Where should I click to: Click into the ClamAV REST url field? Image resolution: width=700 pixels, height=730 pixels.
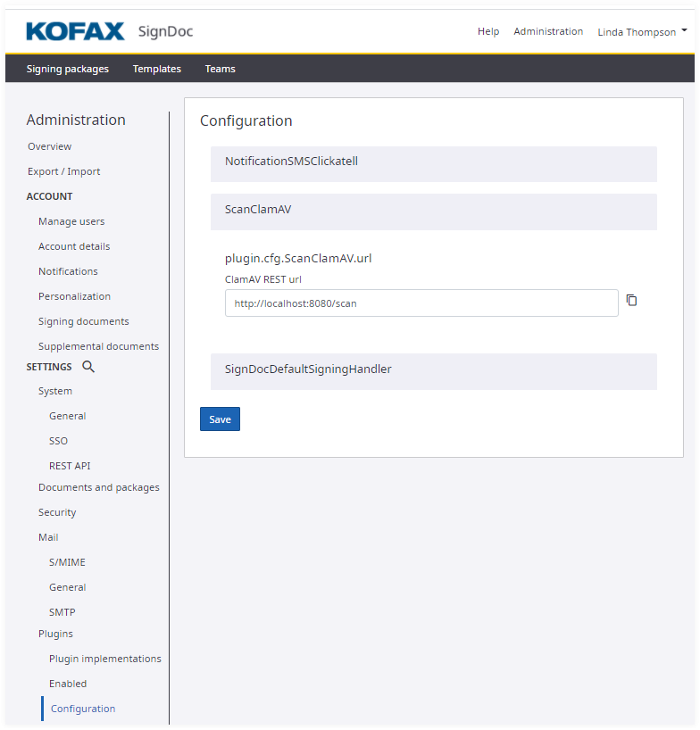pyautogui.click(x=421, y=303)
